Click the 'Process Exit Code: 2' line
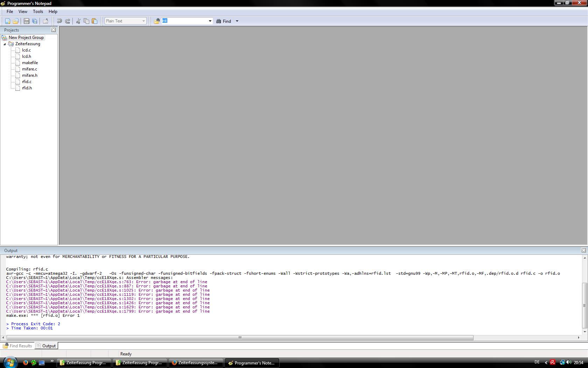This screenshot has height=368, width=588. (x=33, y=324)
